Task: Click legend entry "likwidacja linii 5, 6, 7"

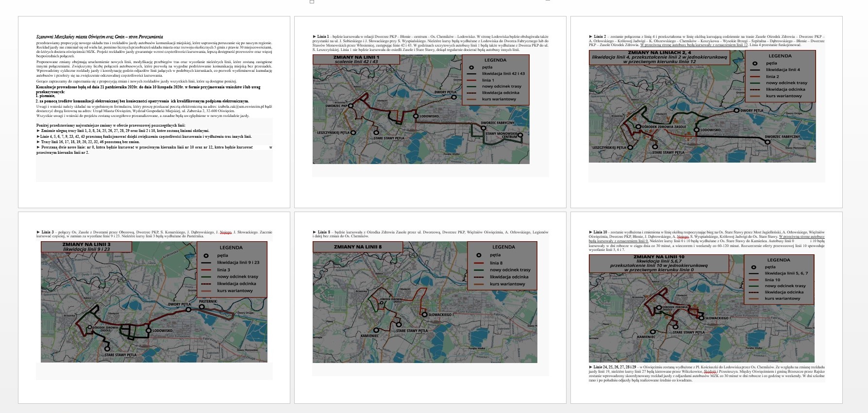Action: point(786,273)
